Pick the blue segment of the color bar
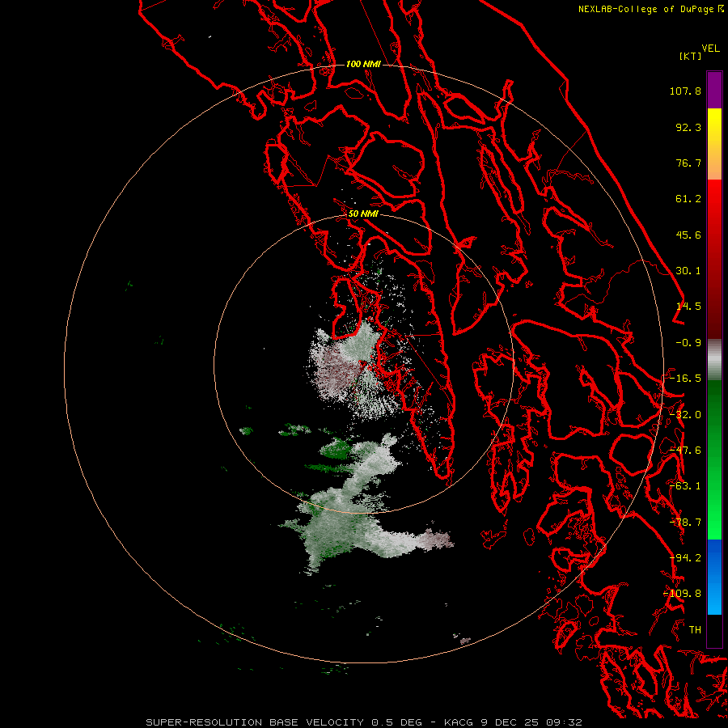Image resolution: width=728 pixels, height=728 pixels. pos(714,577)
